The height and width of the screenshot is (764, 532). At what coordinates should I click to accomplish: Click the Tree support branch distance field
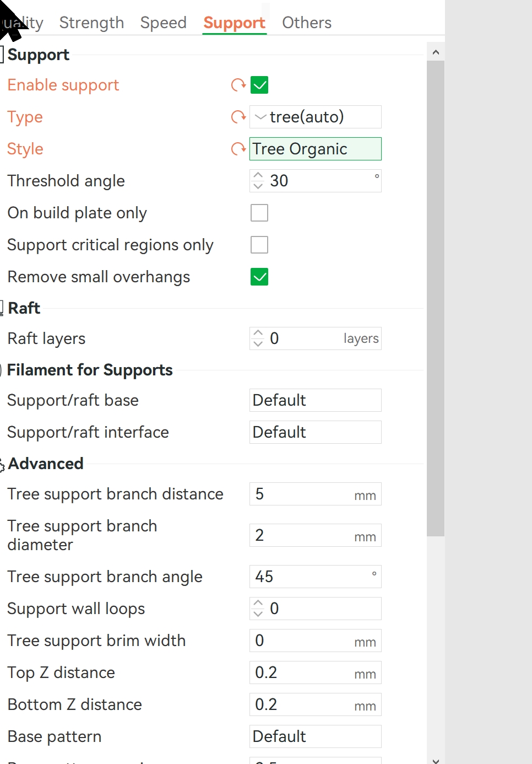tap(316, 494)
